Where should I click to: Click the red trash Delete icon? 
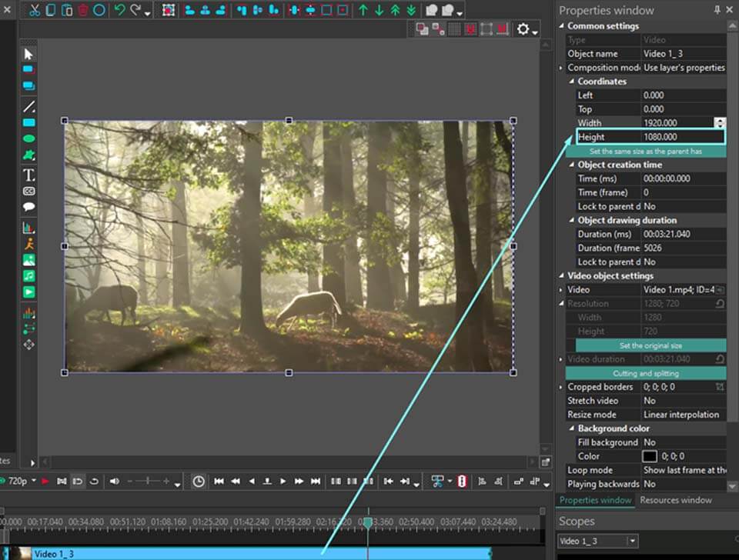pos(83,11)
